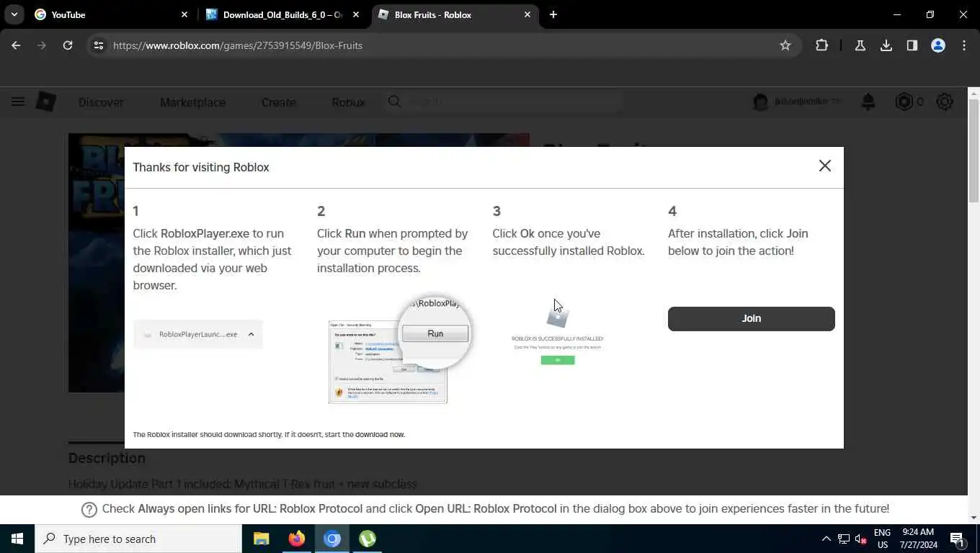Click the green Ok button illustration
The width and height of the screenshot is (980, 553).
pos(558,360)
